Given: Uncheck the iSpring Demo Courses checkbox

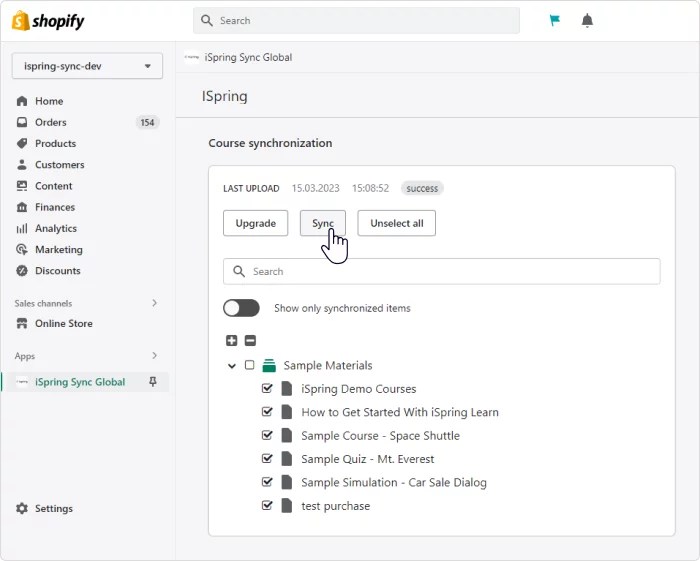Looking at the screenshot, I should click(x=267, y=388).
